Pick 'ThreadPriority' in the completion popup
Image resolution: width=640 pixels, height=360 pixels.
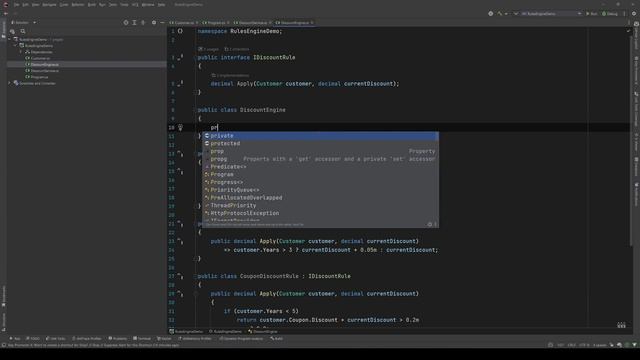[321, 205]
